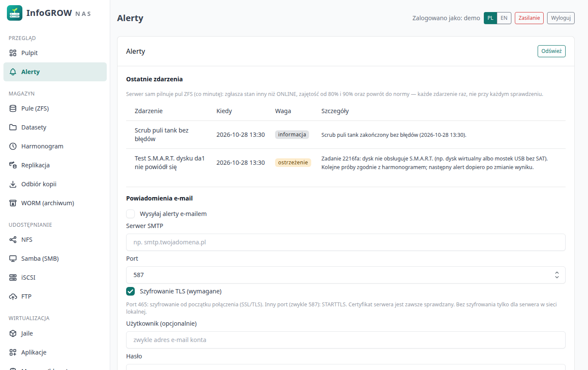Focus the Serwer SMTP input field
588x370 pixels.
tap(346, 242)
